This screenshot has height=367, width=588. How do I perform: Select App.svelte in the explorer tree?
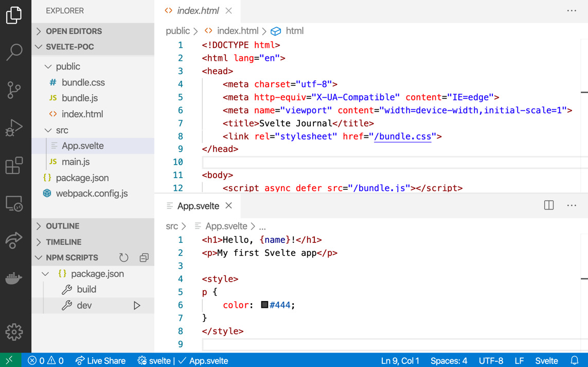coord(93,146)
